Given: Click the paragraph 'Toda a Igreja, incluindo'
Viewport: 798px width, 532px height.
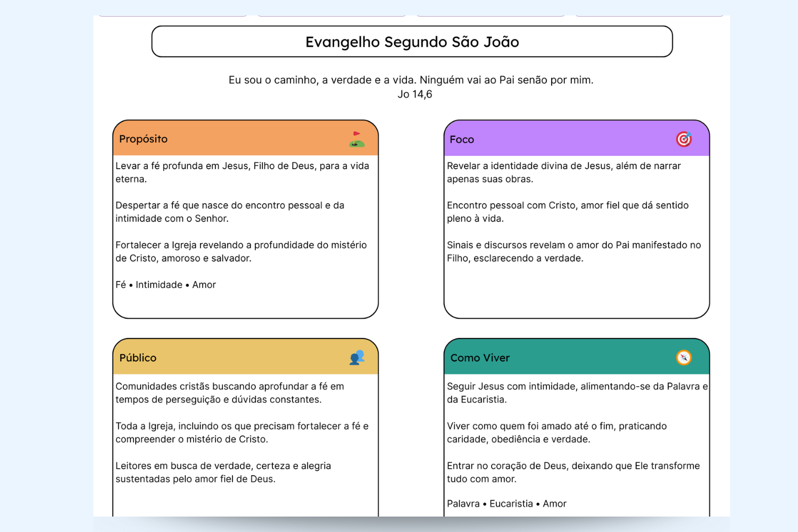Looking at the screenshot, I should click(242, 433).
